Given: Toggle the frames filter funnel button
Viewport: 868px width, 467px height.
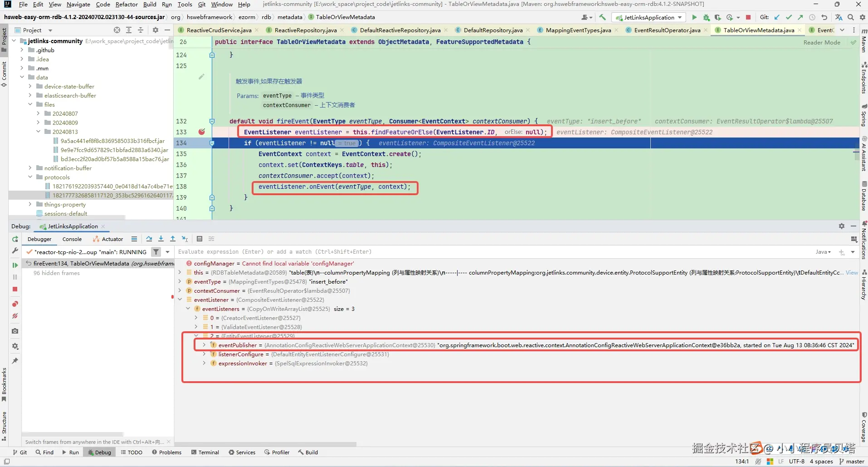Looking at the screenshot, I should pos(156,252).
